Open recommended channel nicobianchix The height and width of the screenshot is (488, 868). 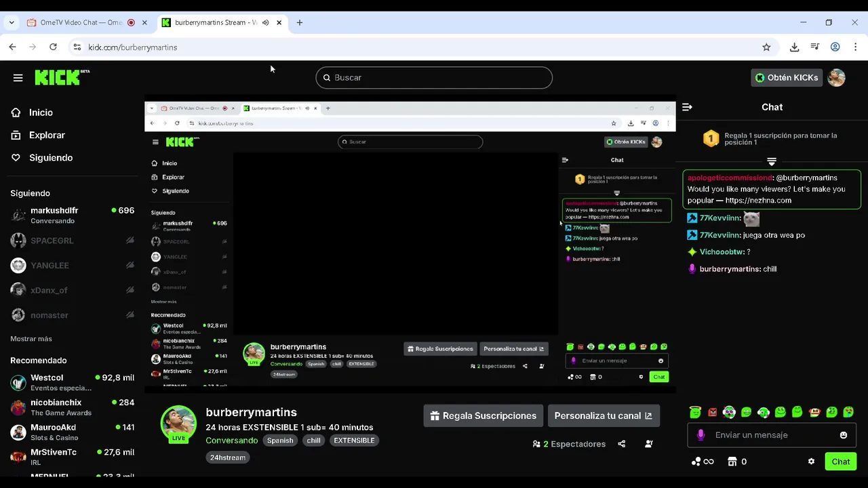72,407
